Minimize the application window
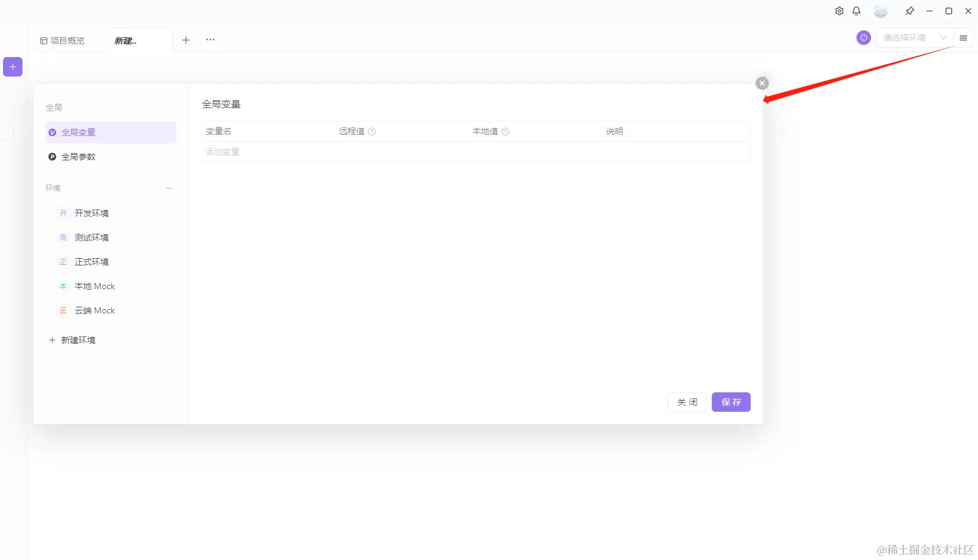Screen dimensions: 978x560 [929, 11]
